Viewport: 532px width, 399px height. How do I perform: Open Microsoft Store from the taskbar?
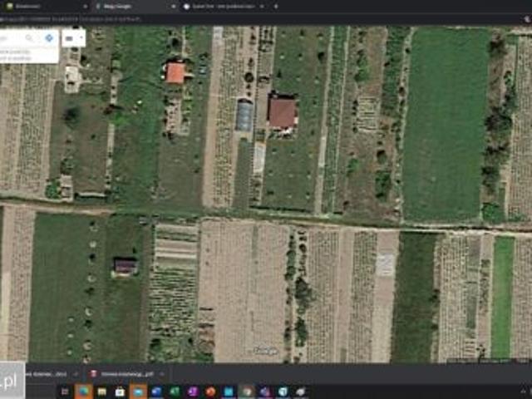120,392
